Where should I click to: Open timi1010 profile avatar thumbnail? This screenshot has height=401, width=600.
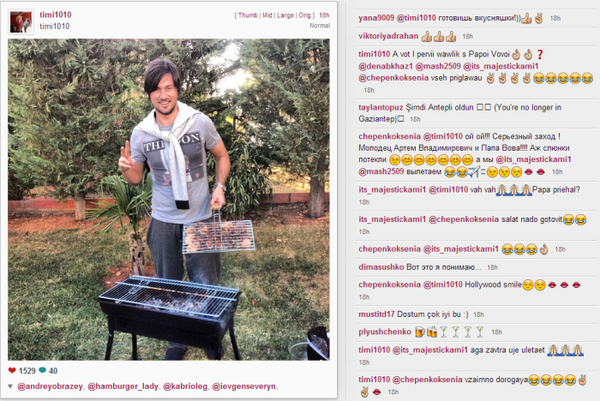click(21, 22)
